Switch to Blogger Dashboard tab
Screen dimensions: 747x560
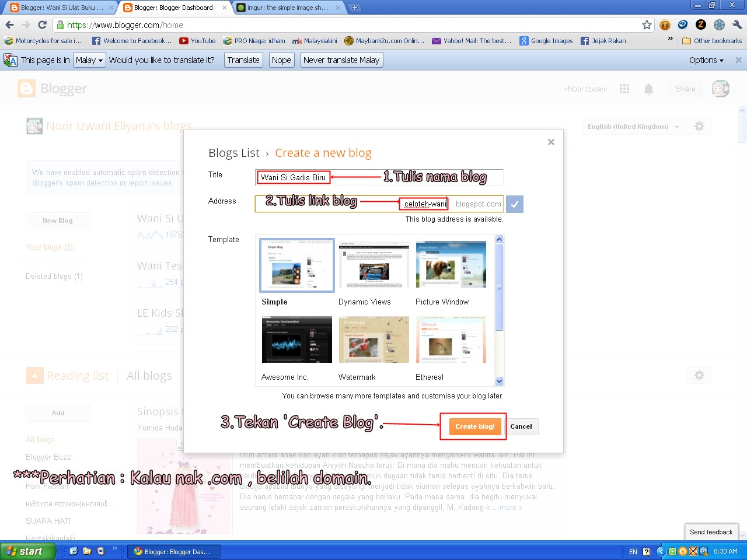174,8
